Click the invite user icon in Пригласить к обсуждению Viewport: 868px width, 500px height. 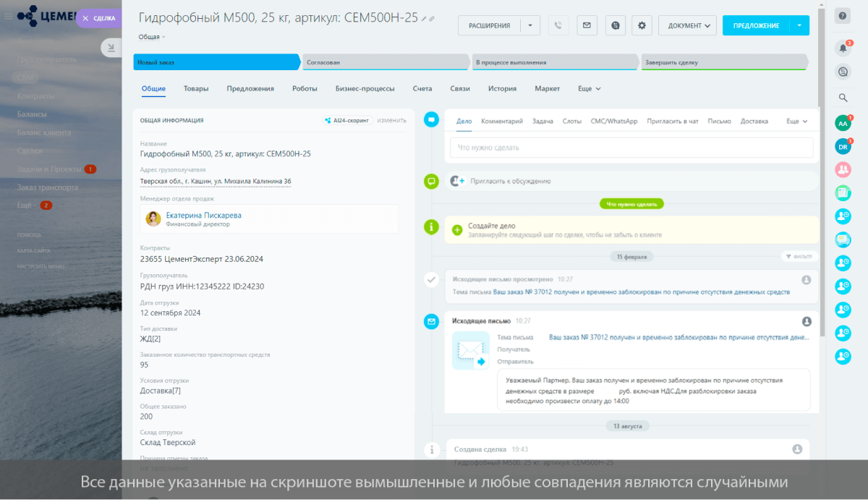457,181
